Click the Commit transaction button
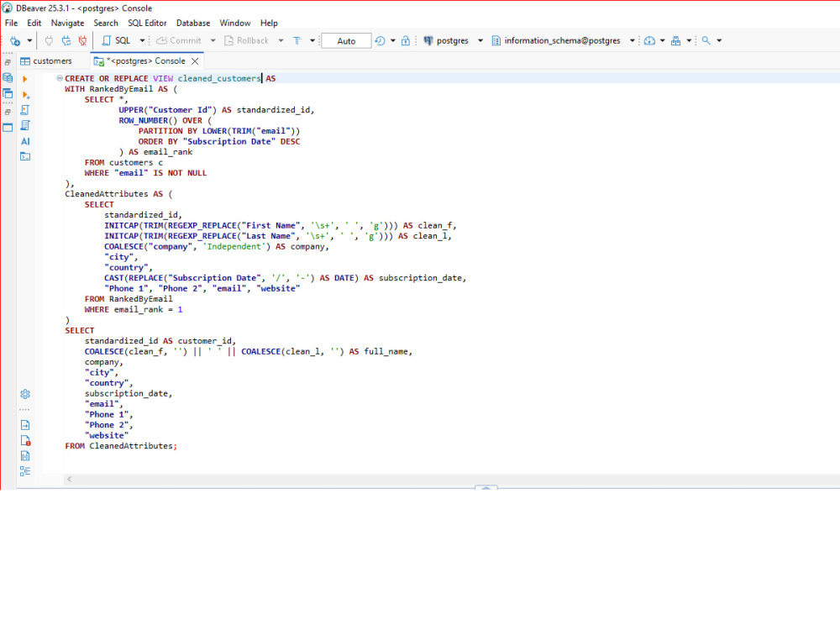This screenshot has height=630, width=840. pos(179,40)
